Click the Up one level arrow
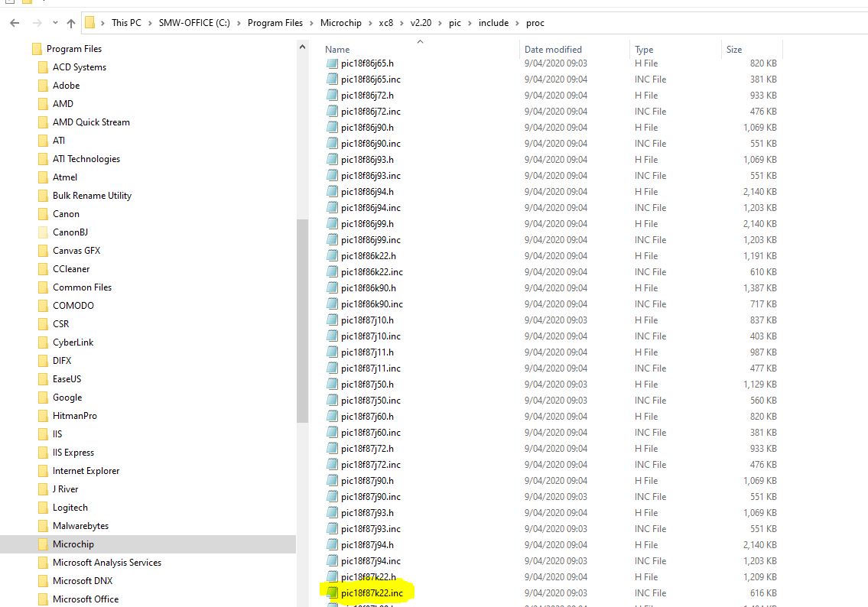868x607 pixels. pyautogui.click(x=71, y=23)
